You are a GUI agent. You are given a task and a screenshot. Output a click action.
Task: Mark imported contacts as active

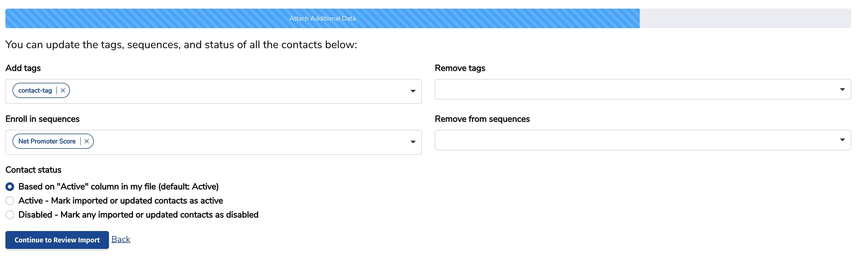point(9,200)
